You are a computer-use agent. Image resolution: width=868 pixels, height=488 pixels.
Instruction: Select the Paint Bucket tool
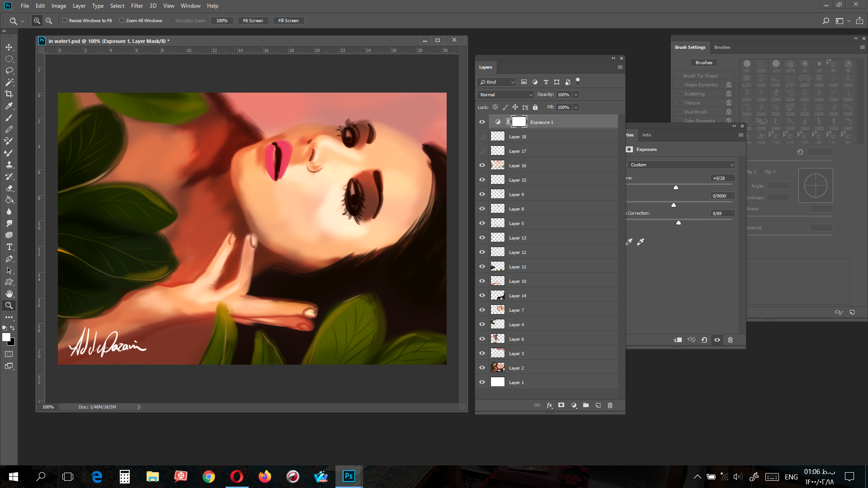pos(9,200)
